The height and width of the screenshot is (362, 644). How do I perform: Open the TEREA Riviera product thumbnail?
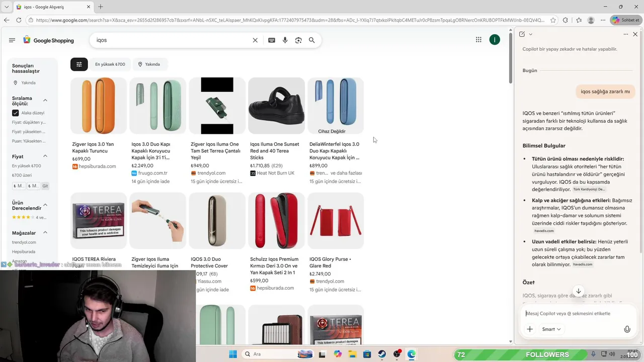[99, 221]
